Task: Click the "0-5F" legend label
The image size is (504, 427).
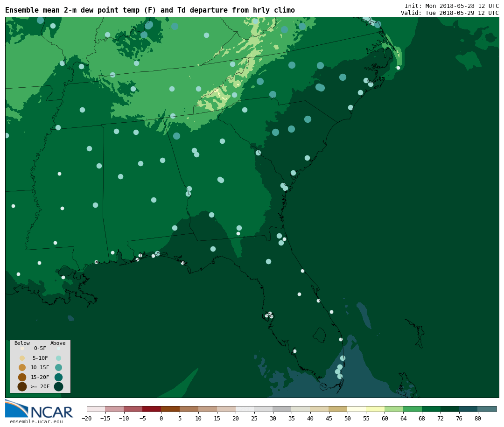Action: pos(40,348)
